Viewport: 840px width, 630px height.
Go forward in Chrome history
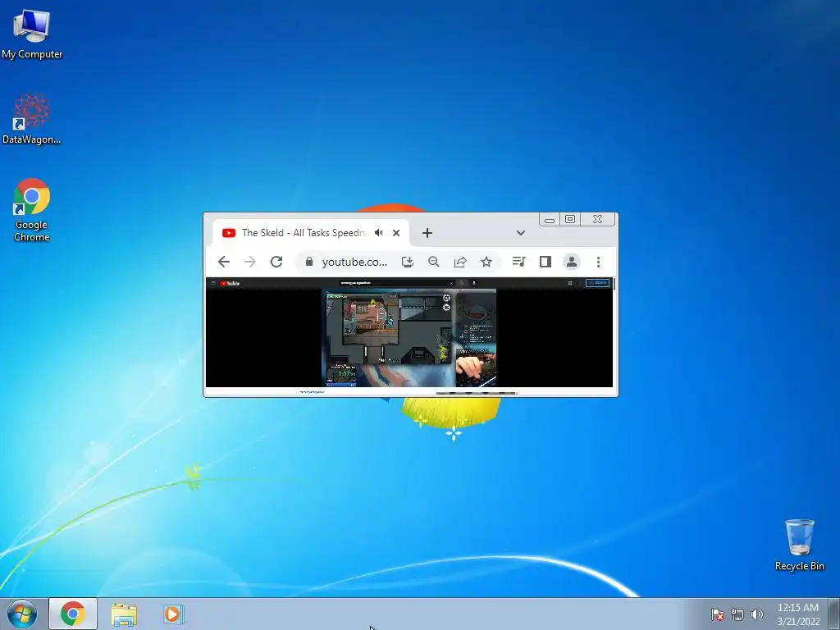click(x=250, y=262)
